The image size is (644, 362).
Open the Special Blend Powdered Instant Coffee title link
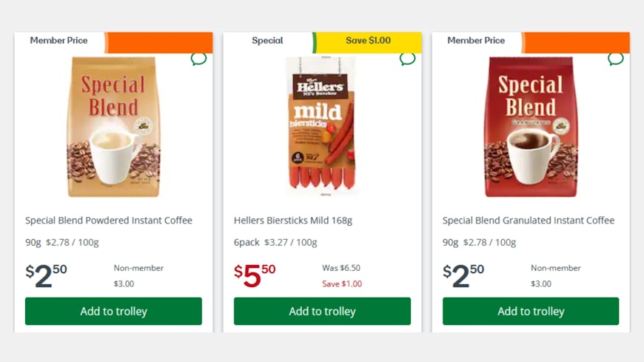(x=109, y=221)
